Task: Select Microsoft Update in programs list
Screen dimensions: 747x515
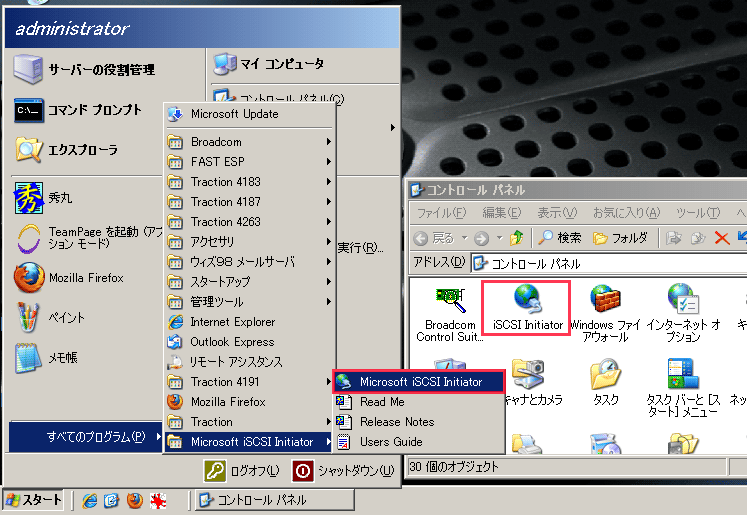Action: 249,114
